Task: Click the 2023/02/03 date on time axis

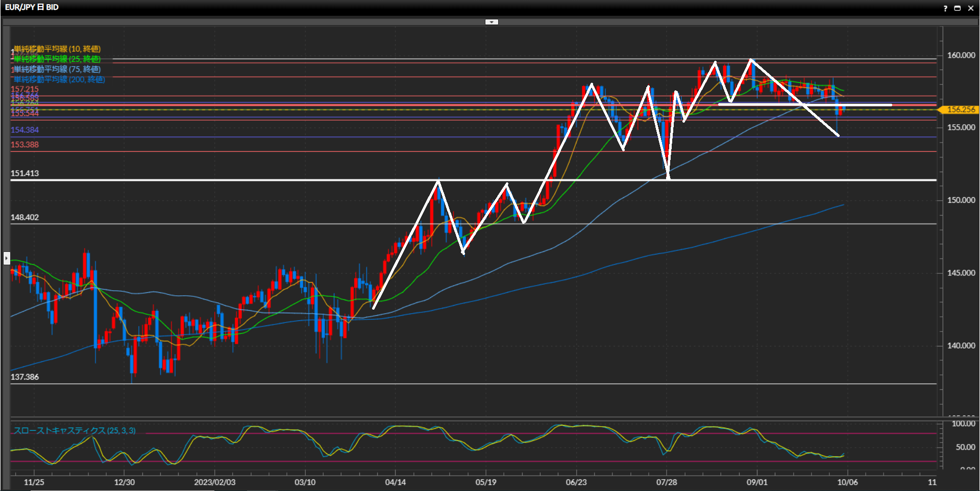Action: pyautogui.click(x=214, y=482)
